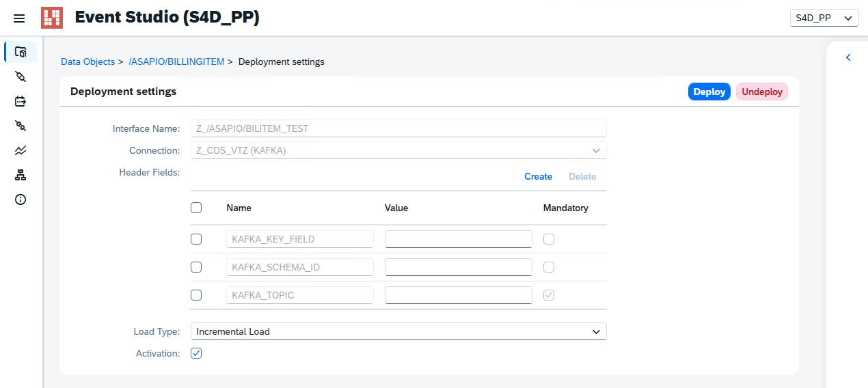
Task: Go to /ASAPIO/BILLINGITEM breadcrumb link
Action: [x=176, y=61]
